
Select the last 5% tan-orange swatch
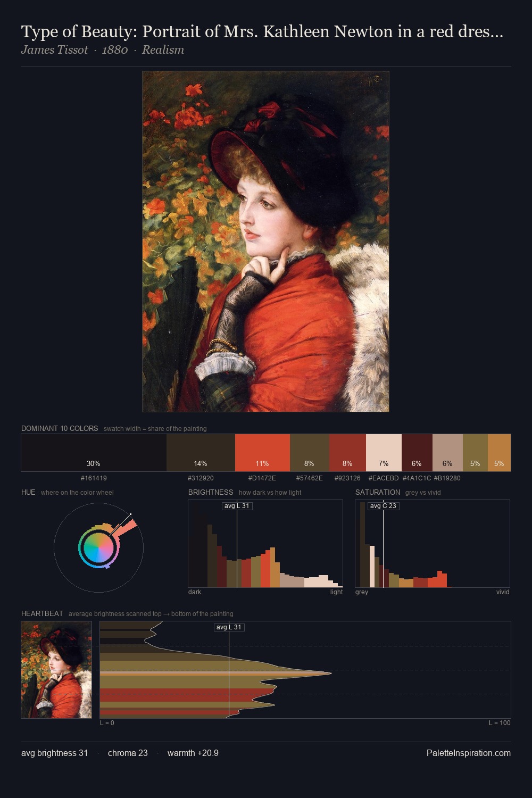coord(499,453)
